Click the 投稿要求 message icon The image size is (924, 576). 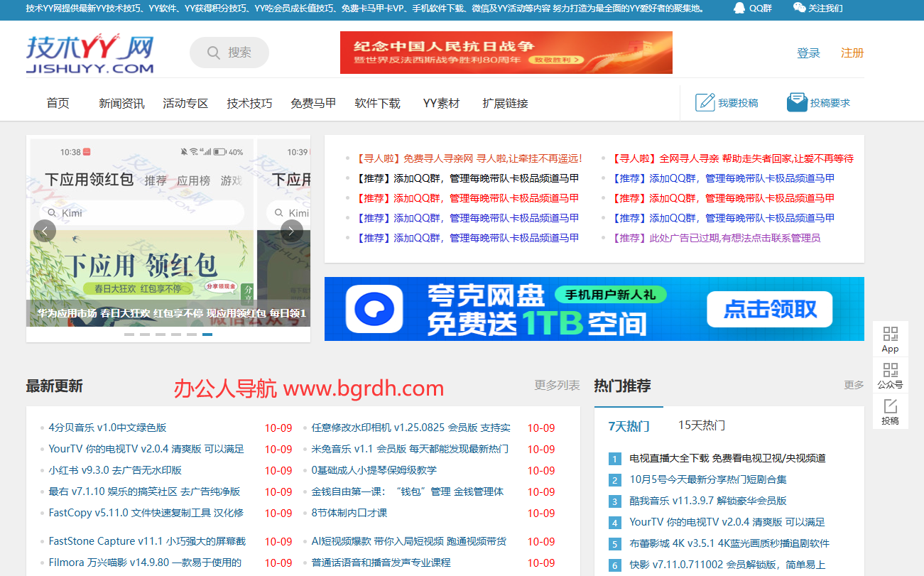(x=797, y=102)
